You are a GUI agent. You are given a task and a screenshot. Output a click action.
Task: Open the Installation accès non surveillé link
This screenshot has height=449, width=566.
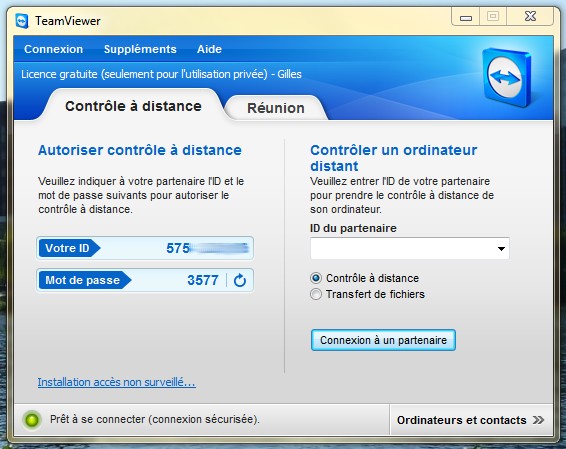(x=117, y=382)
